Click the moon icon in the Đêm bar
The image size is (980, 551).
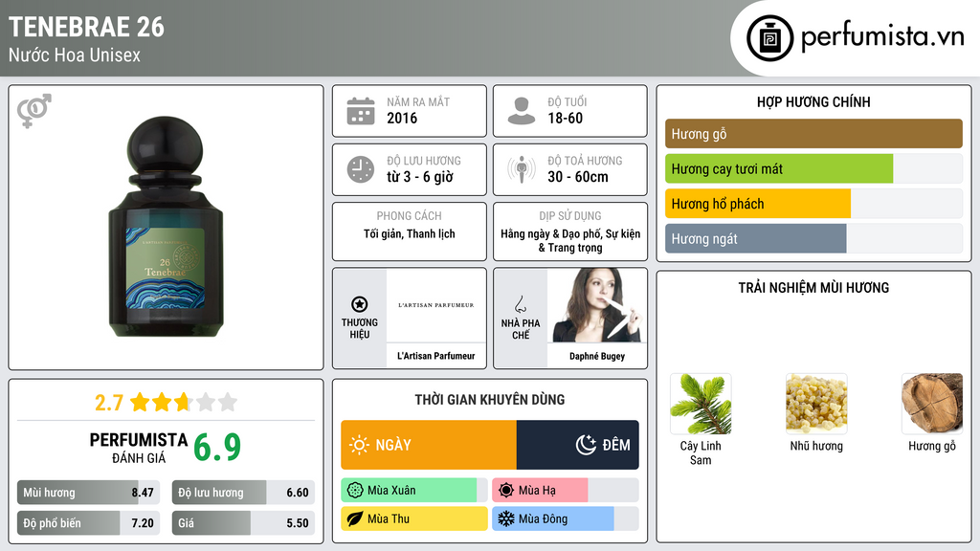click(586, 445)
